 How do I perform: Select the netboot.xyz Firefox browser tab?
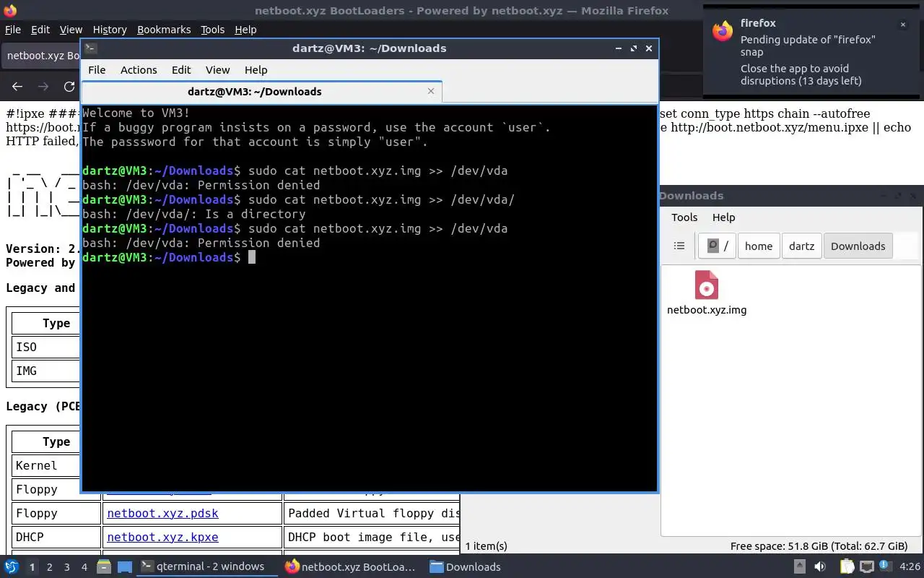coord(42,56)
